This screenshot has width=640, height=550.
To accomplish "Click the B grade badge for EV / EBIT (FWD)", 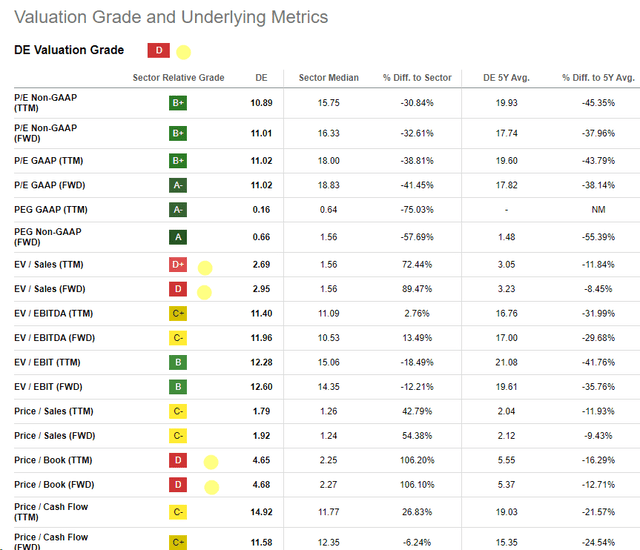I will click(x=178, y=387).
